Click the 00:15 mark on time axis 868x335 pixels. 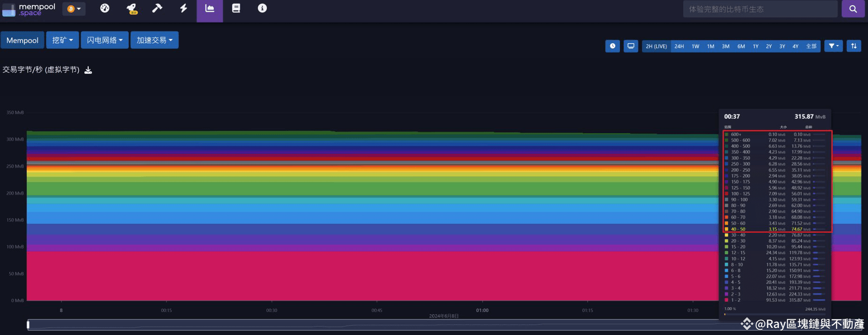click(x=166, y=311)
